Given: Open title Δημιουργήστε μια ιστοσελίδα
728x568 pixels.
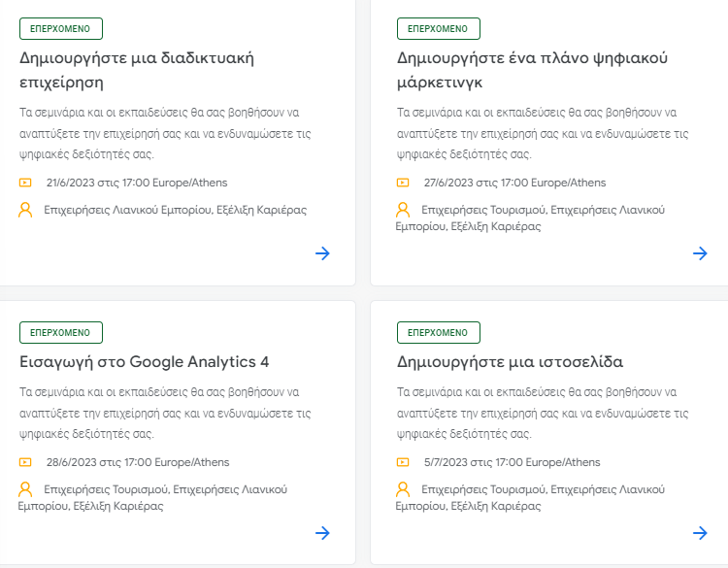Looking at the screenshot, I should tap(510, 362).
